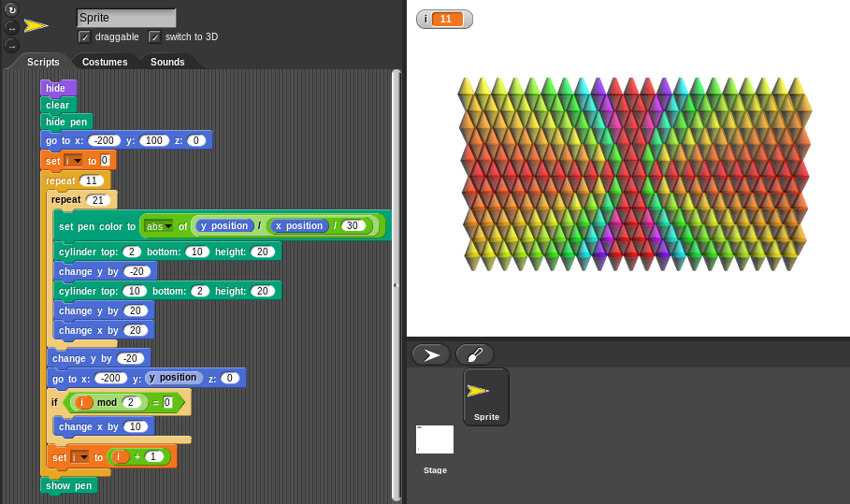Screen dimensions: 850x504
Task: Edit change y by -20 inside inner repeat
Action: [137, 271]
